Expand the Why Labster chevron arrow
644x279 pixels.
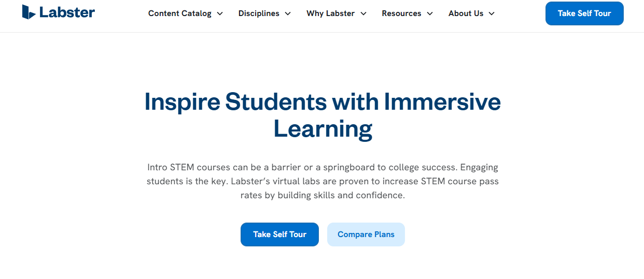[x=363, y=14]
